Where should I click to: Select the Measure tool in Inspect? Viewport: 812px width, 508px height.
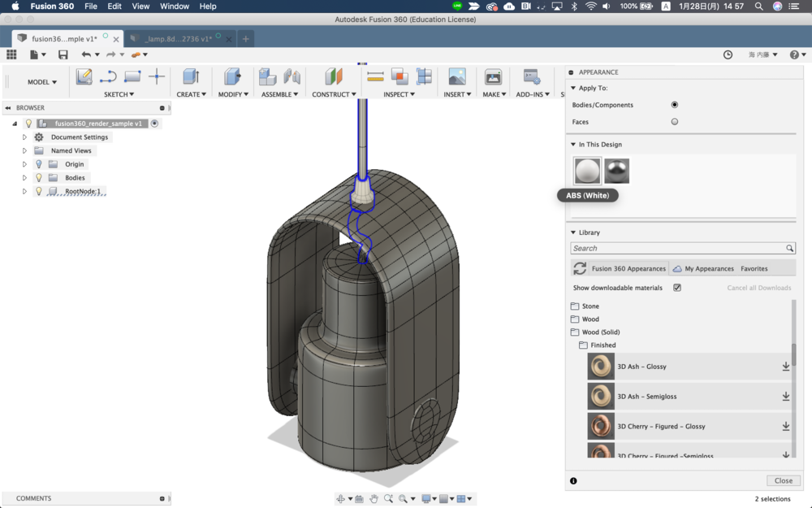click(x=375, y=76)
